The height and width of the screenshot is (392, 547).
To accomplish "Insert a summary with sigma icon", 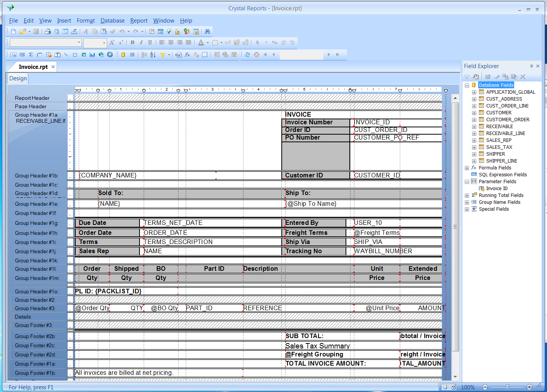I will 31,55.
